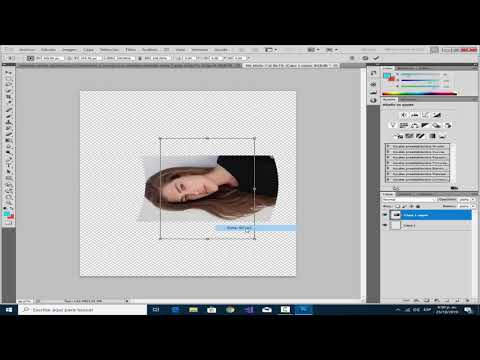The width and height of the screenshot is (480, 360).
Task: Open the Filtro menu
Action: pos(131,50)
